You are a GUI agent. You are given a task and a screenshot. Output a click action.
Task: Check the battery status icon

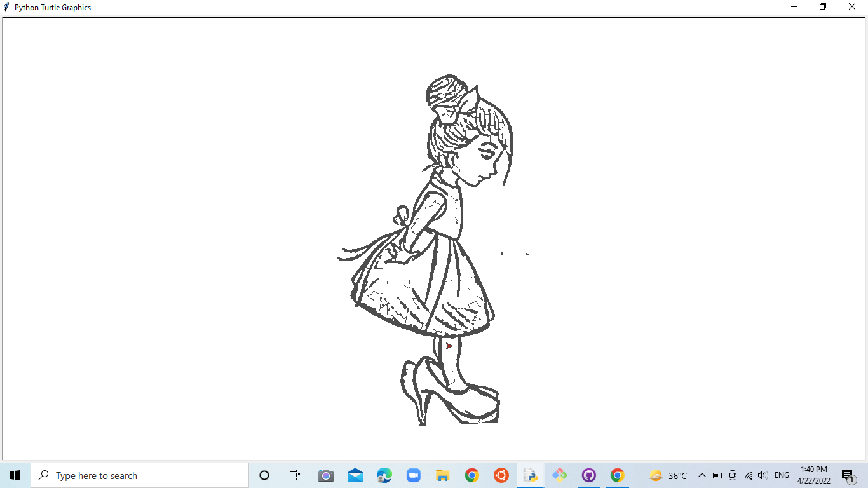[717, 475]
